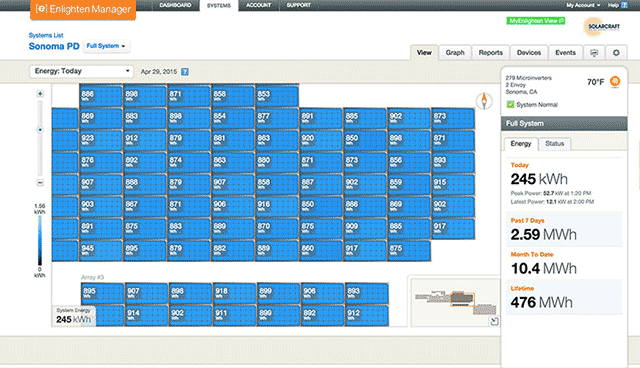
Task: Open the Account menu
Action: click(x=258, y=5)
